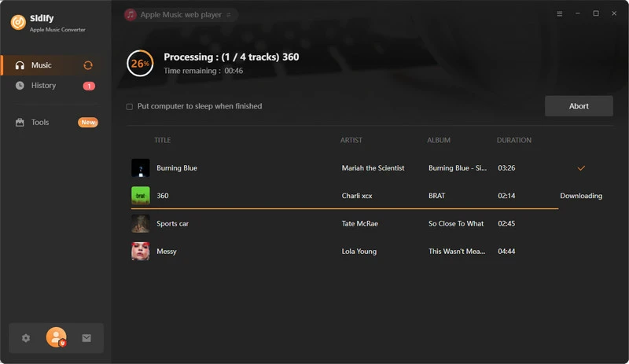629x364 pixels.
Task: Click the swap icon after web player label
Action: (x=229, y=15)
